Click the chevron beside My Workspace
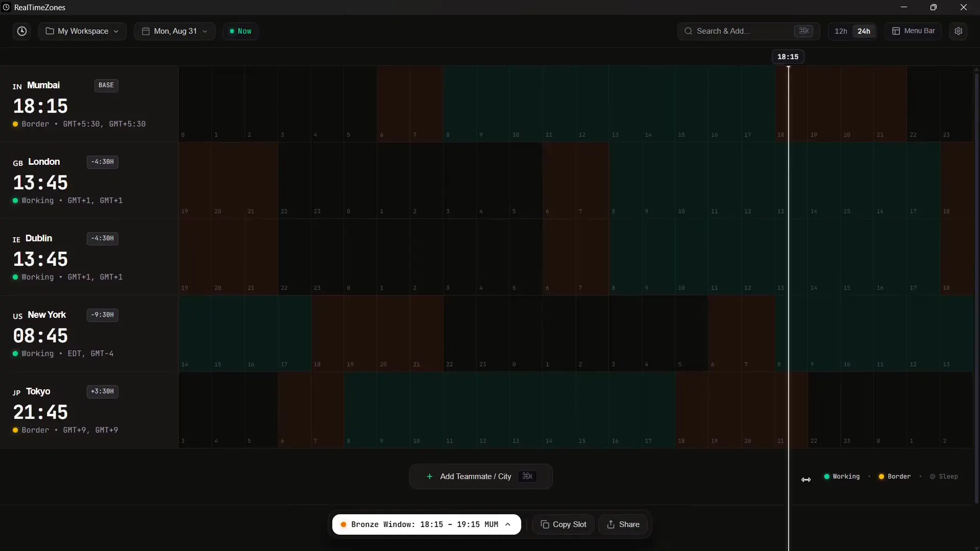Screen dimensions: 980x551 tap(116, 31)
